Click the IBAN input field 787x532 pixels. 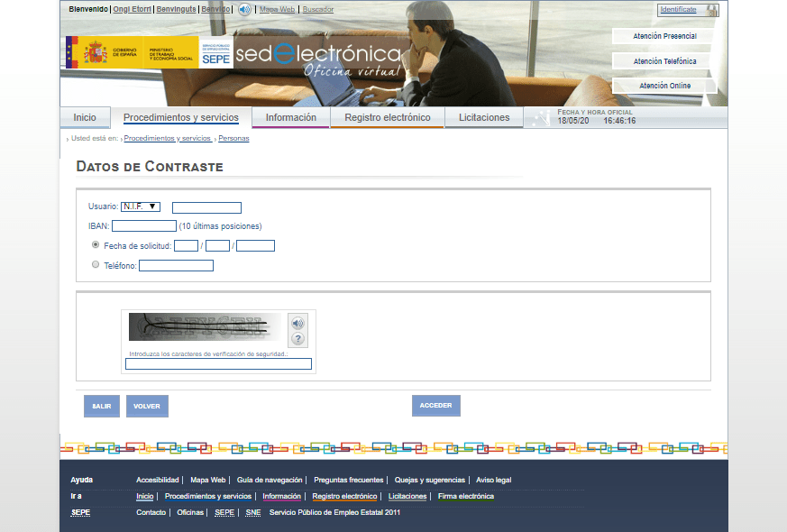tap(144, 226)
